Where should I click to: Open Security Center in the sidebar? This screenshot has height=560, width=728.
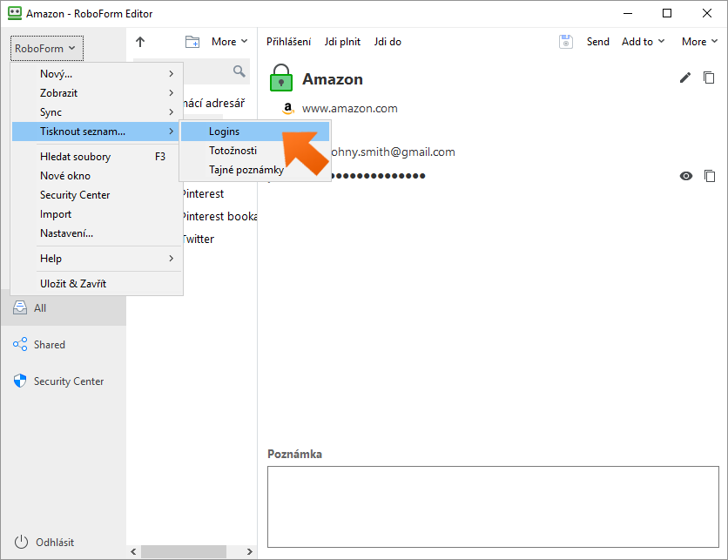[64, 381]
